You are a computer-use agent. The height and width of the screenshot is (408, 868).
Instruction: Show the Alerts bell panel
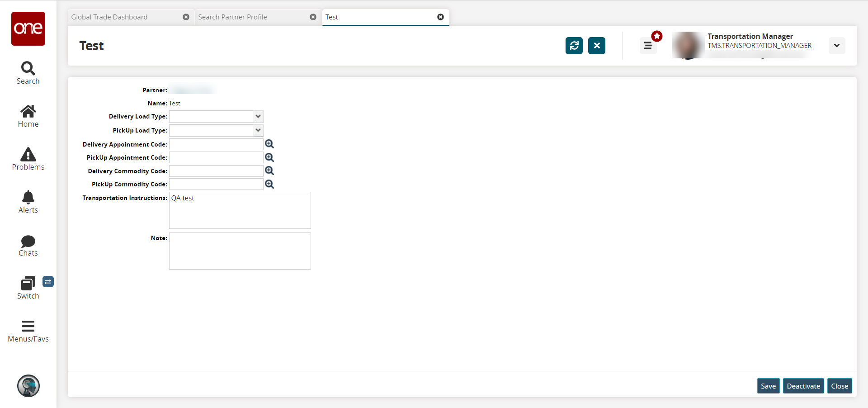28,202
